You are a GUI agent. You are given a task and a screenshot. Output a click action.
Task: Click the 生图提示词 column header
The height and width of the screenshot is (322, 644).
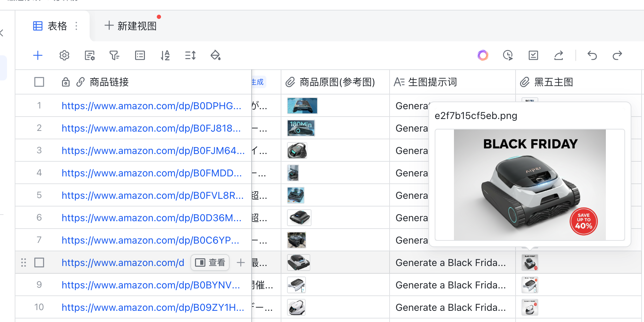click(x=453, y=82)
